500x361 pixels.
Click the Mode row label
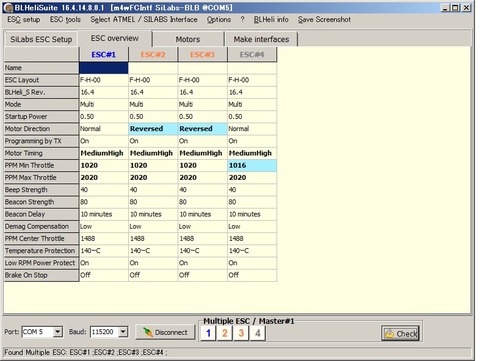coord(41,104)
